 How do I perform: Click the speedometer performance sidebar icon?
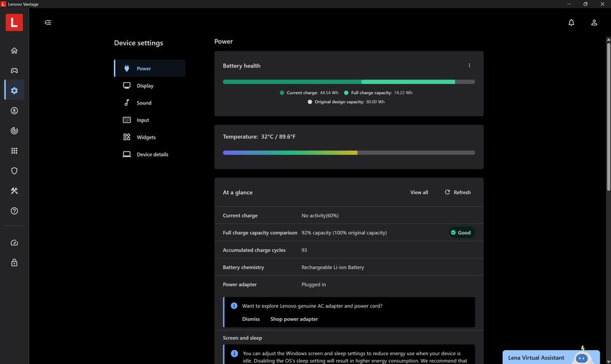tap(14, 242)
